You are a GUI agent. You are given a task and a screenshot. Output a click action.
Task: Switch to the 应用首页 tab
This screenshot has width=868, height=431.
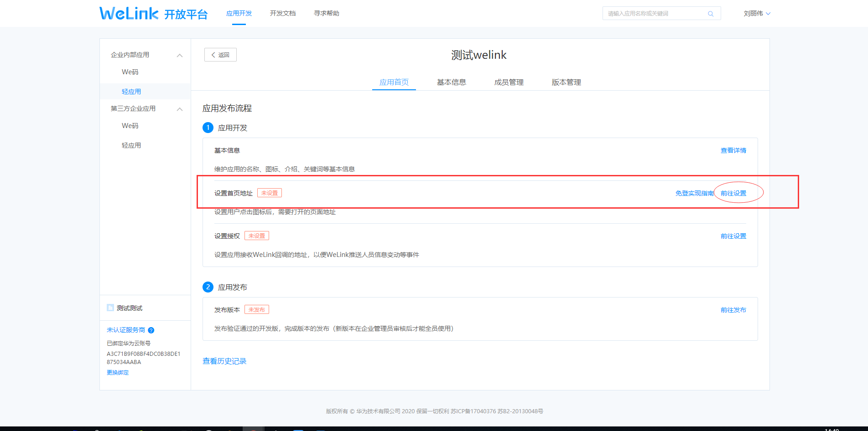tap(394, 82)
